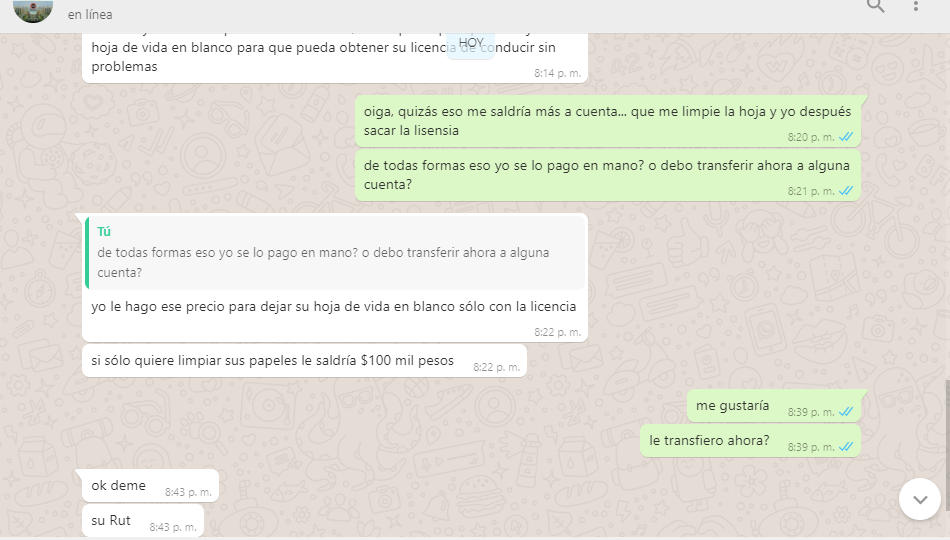The width and height of the screenshot is (950, 540).
Task: Select message about 'hoja de vida en blanco sólo con la licencia'
Action: pyautogui.click(x=334, y=278)
